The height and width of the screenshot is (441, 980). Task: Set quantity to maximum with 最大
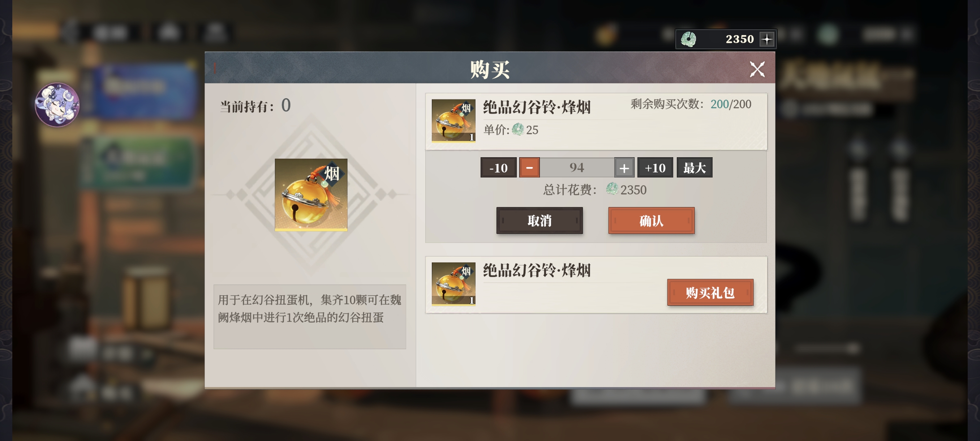pyautogui.click(x=694, y=167)
